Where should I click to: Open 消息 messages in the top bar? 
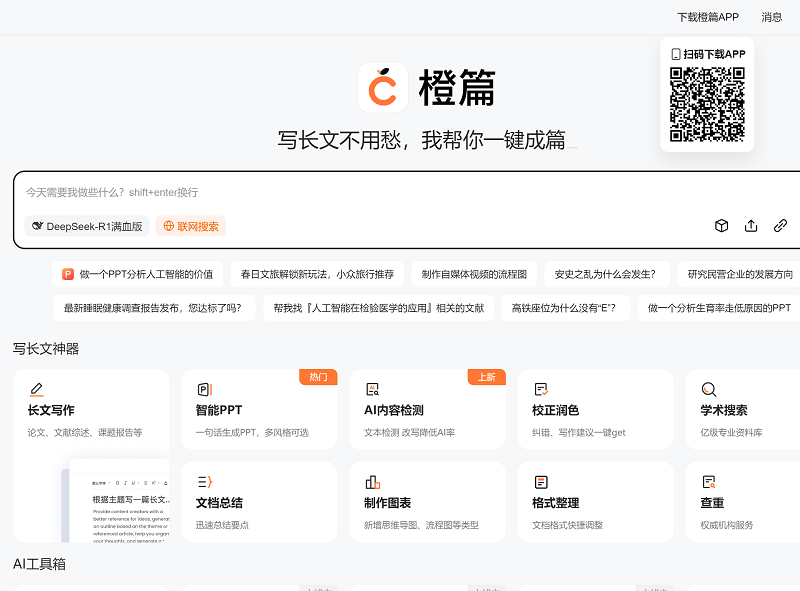pyautogui.click(x=771, y=17)
